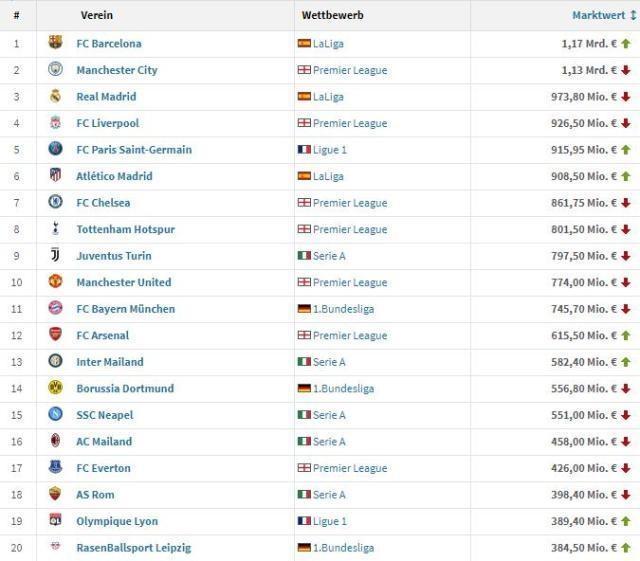Click the FC Barcelona club crest icon
The image size is (640, 561).
55,43
